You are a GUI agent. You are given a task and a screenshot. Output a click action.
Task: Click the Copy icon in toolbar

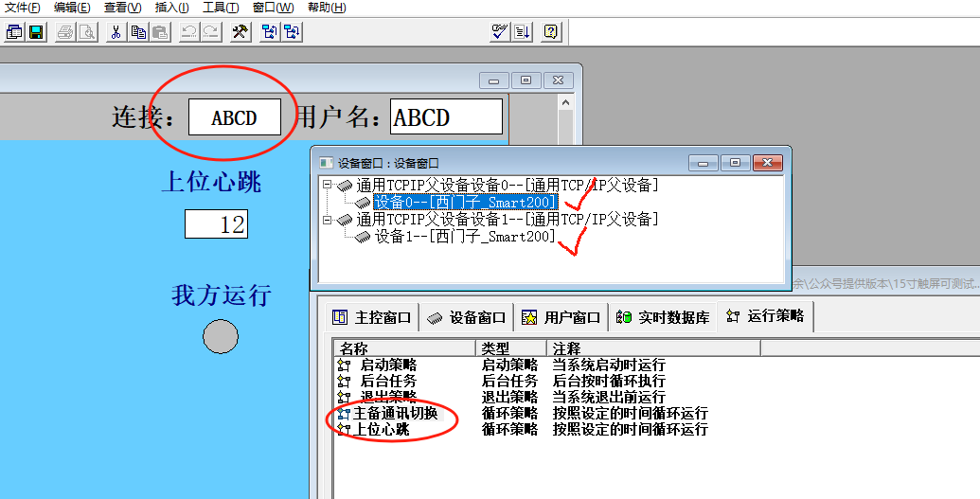(x=138, y=32)
